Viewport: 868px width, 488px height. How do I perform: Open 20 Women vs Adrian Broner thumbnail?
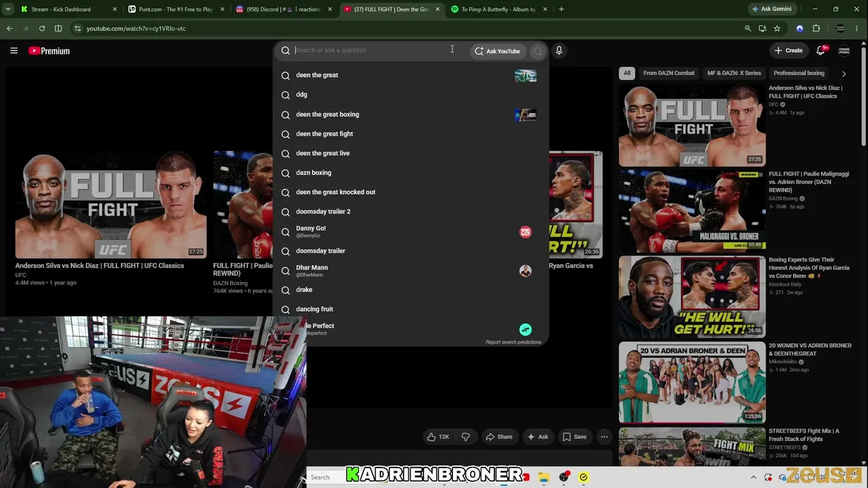tap(692, 382)
